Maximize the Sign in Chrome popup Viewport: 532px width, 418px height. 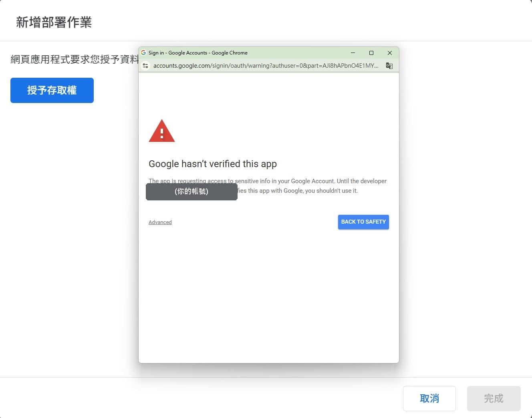(371, 53)
